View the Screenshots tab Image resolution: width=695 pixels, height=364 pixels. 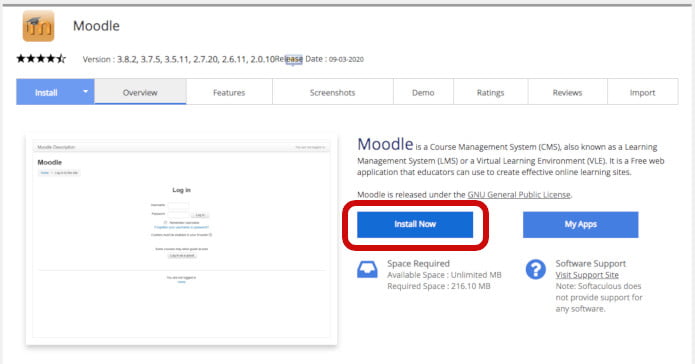click(332, 92)
